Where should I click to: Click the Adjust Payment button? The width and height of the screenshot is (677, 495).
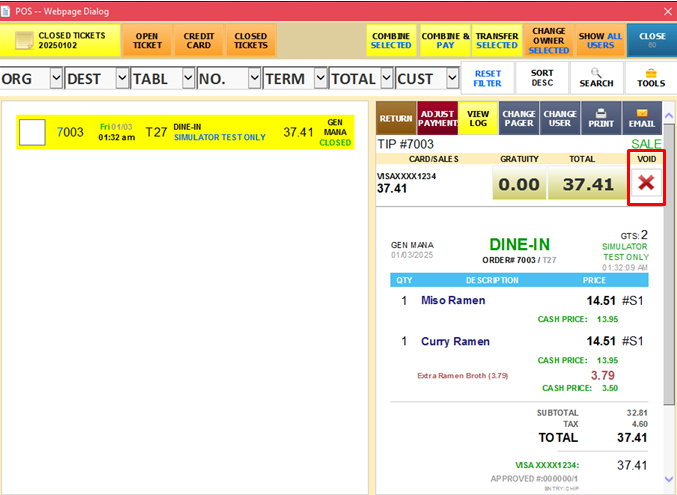pyautogui.click(x=437, y=118)
